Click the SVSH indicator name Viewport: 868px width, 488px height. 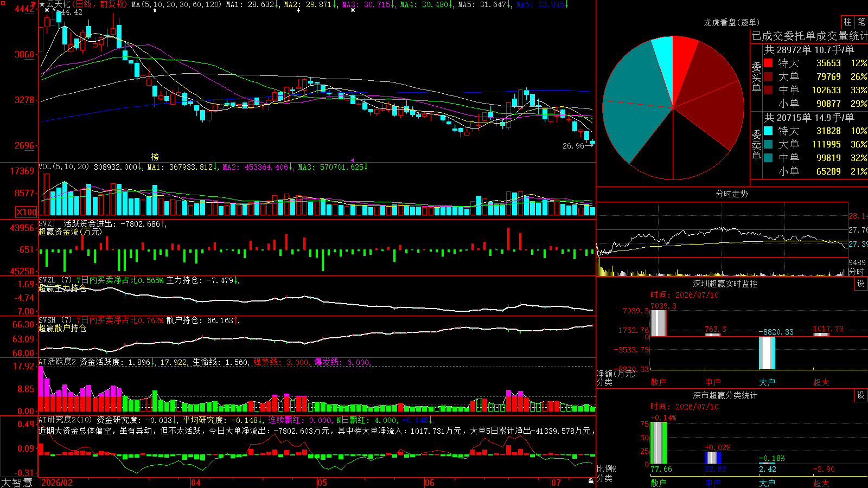pos(47,320)
